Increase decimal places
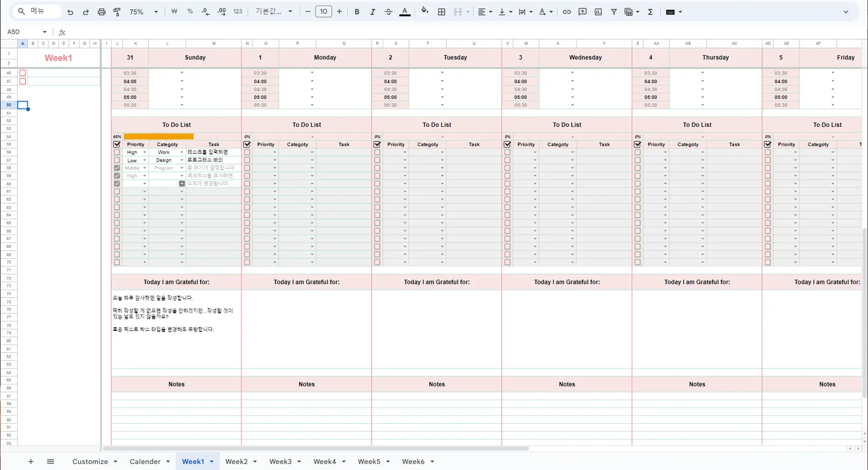Image resolution: width=868 pixels, height=470 pixels. tap(222, 12)
